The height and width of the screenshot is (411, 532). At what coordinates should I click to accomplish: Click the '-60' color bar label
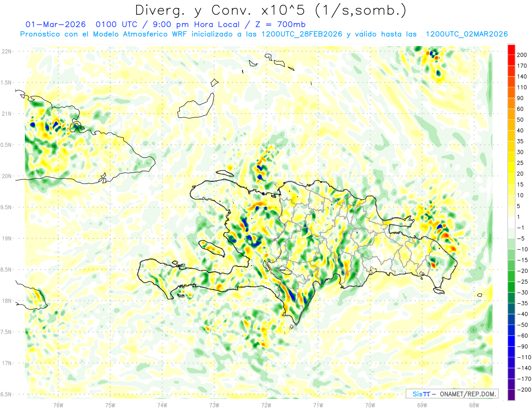click(x=522, y=336)
